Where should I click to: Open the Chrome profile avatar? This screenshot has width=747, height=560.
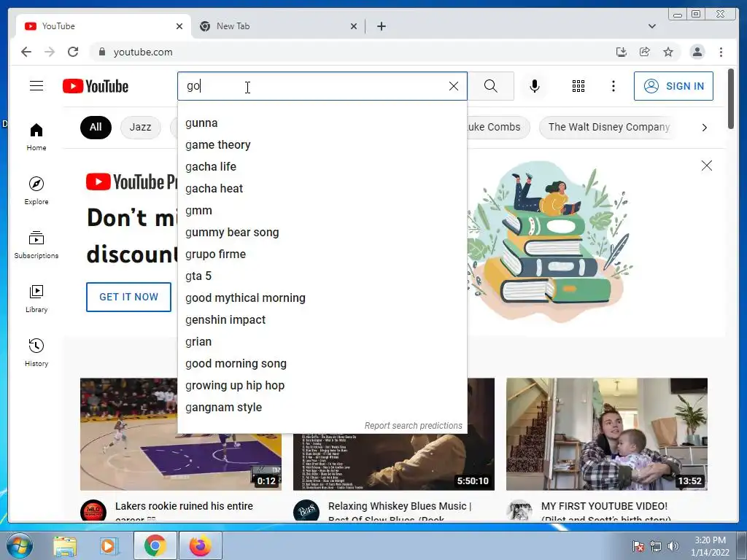pos(697,52)
